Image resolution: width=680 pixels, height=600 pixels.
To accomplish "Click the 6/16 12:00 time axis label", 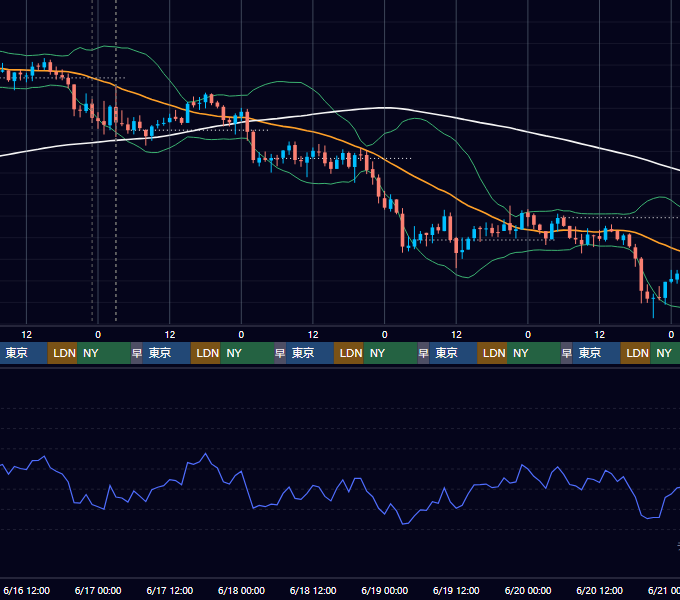I will (x=26, y=590).
